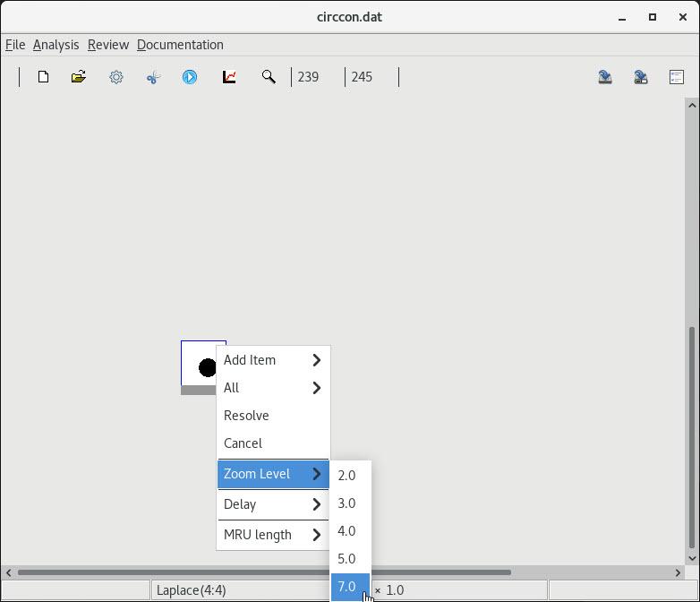The height and width of the screenshot is (602, 700).
Task: Open a file with the folder icon
Action: pos(79,77)
